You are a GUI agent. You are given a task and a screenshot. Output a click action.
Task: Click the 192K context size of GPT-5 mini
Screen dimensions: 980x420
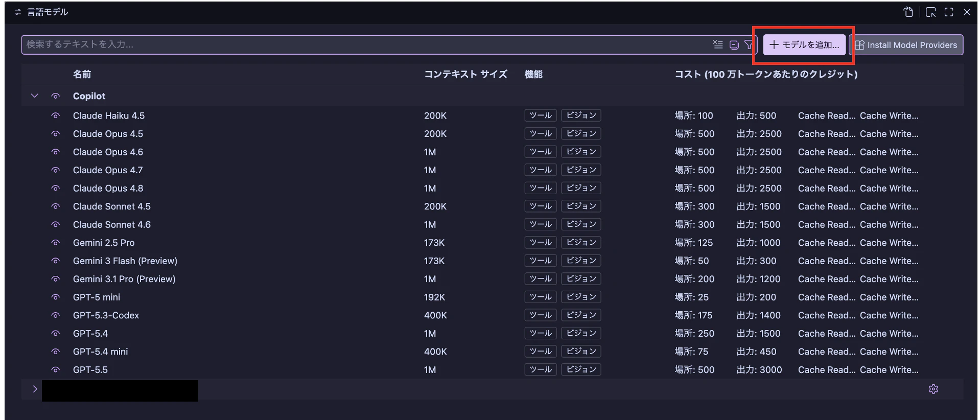tap(435, 297)
